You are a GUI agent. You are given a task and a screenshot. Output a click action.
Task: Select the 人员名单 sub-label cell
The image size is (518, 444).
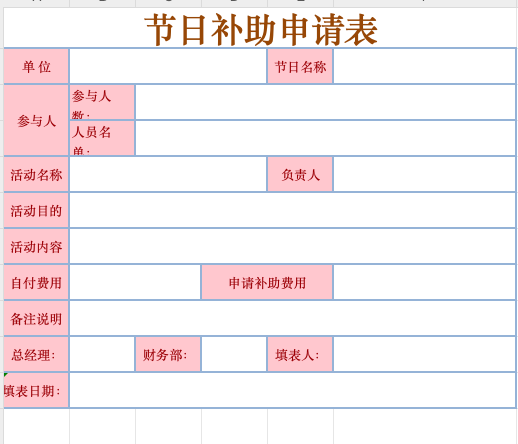coord(102,138)
